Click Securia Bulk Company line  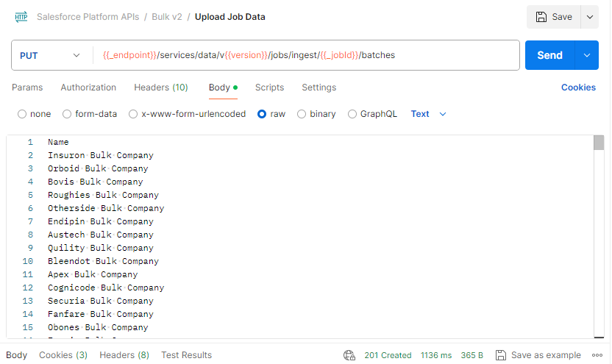101,301
